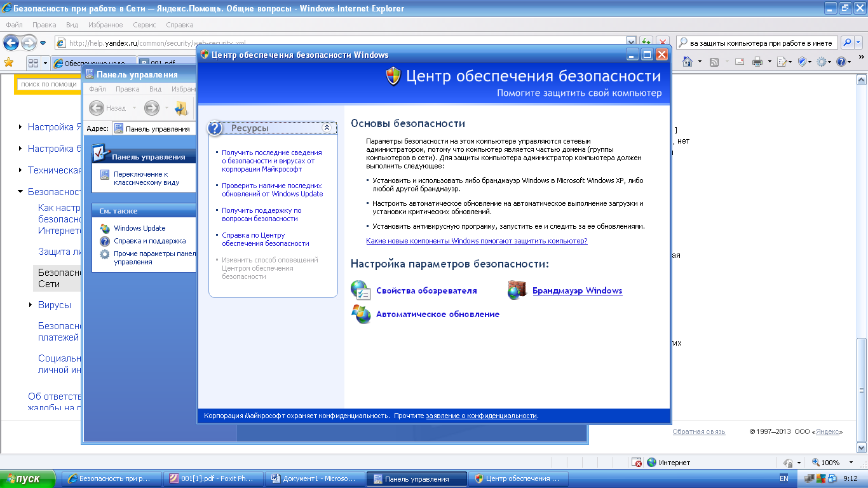868x488 pixels.
Task: Click the Home icon in IE toolbar
Action: click(687, 62)
